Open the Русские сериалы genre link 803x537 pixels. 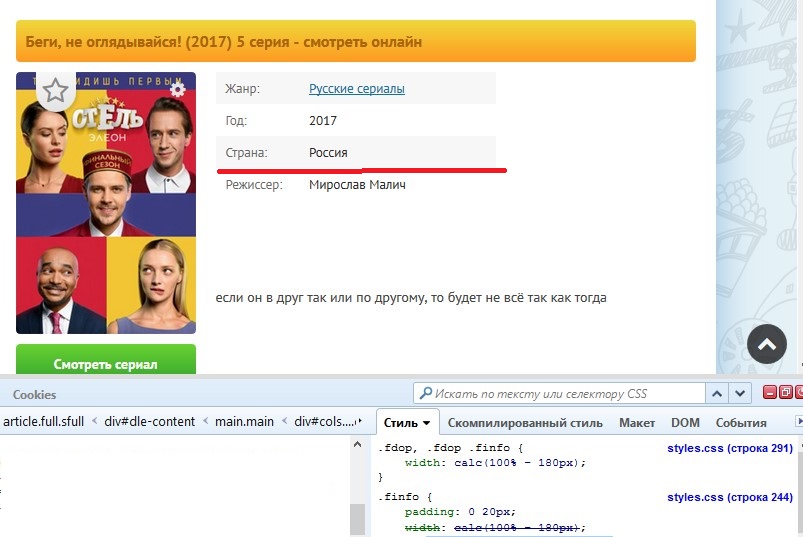click(x=356, y=89)
